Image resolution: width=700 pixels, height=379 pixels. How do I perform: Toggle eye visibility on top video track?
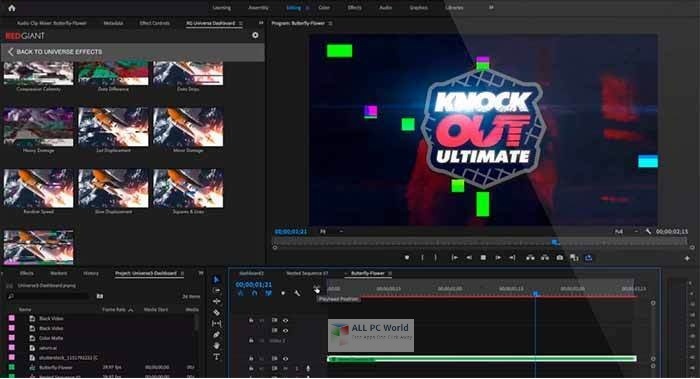(285, 320)
